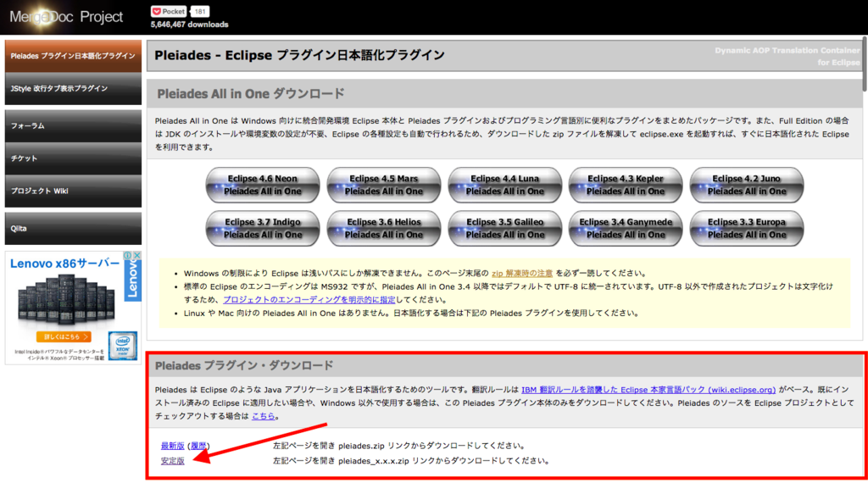The height and width of the screenshot is (483, 868).
Task: Open プロジェクトのエンコーディングを明示的に指定 link
Action: (x=309, y=299)
